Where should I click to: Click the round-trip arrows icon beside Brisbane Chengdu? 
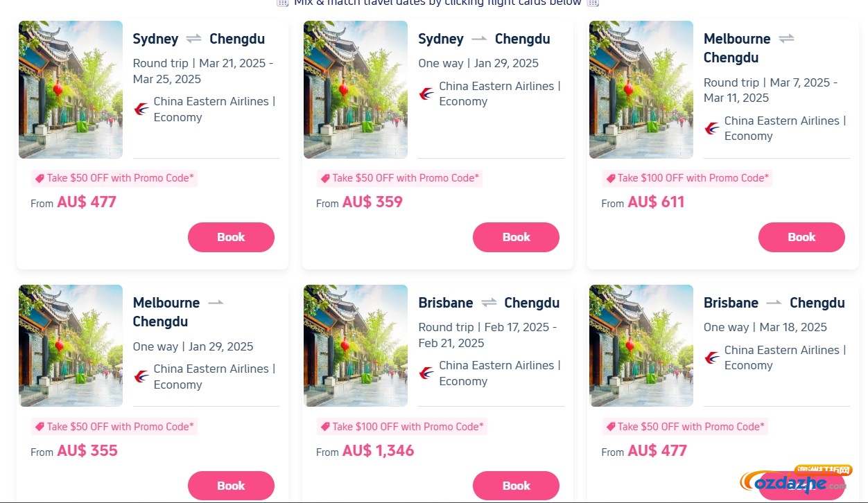coord(489,303)
